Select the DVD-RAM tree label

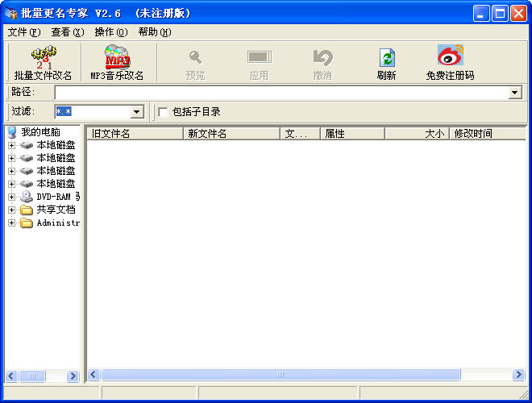pos(58,197)
